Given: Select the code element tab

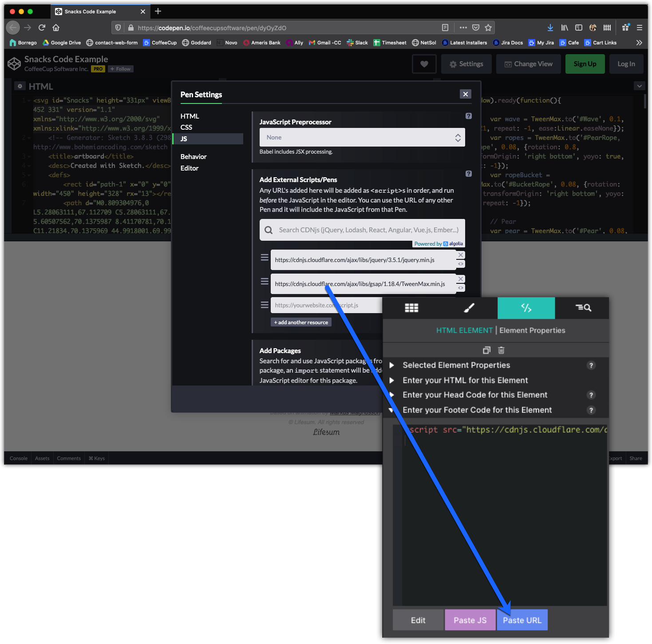Looking at the screenshot, I should [526, 308].
